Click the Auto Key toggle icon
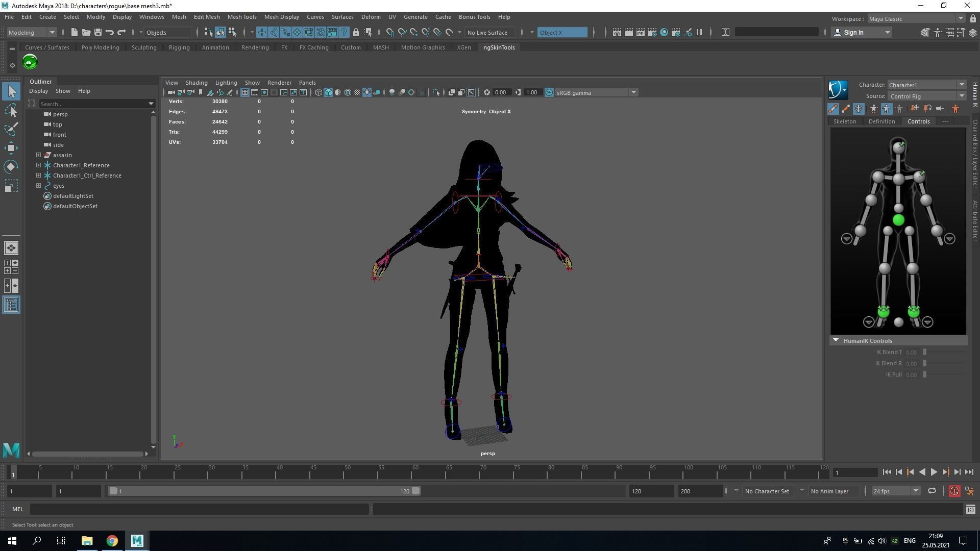 [x=954, y=491]
